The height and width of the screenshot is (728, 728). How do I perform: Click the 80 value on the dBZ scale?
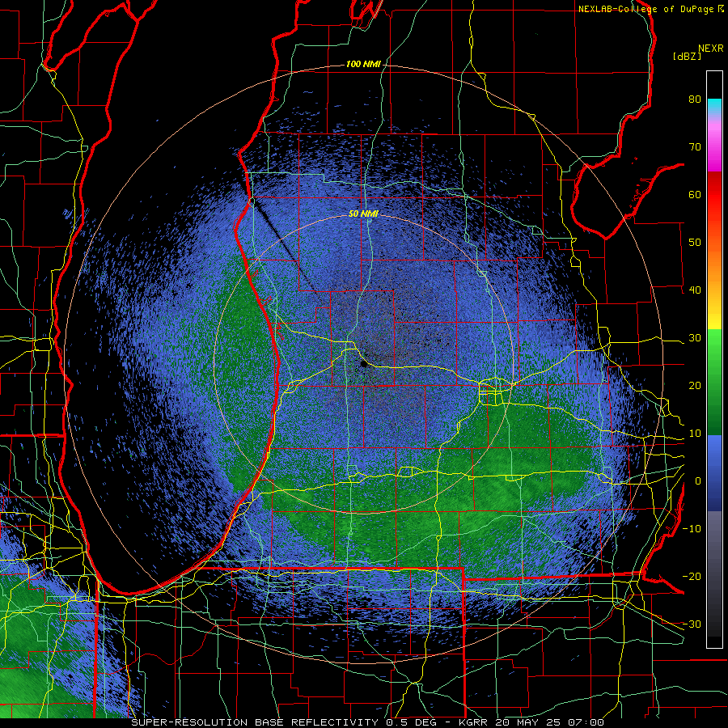(x=695, y=99)
